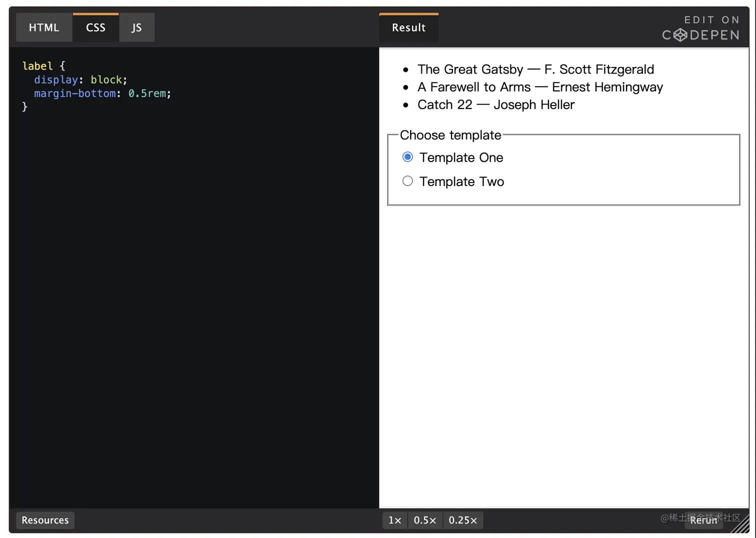Click the Template One label text
The height and width of the screenshot is (538, 756).
[461, 157]
